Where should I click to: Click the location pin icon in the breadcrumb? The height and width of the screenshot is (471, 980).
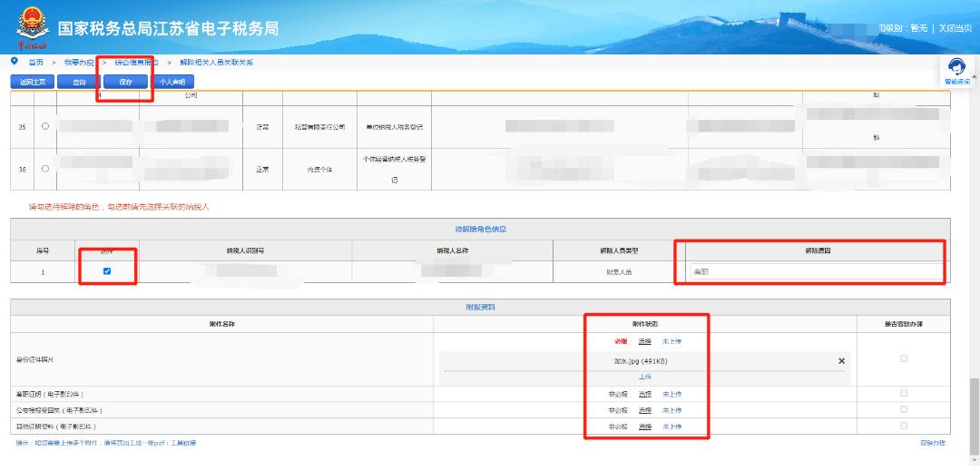coord(15,61)
